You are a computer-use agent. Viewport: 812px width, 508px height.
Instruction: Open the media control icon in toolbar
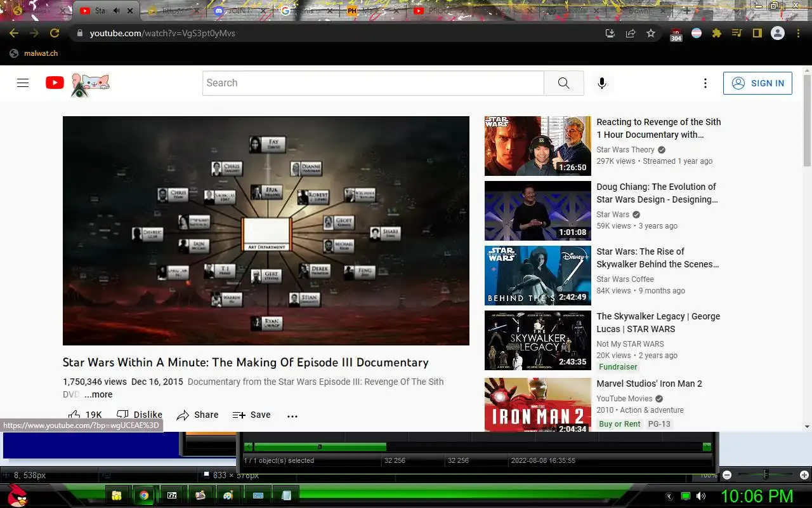[737, 33]
